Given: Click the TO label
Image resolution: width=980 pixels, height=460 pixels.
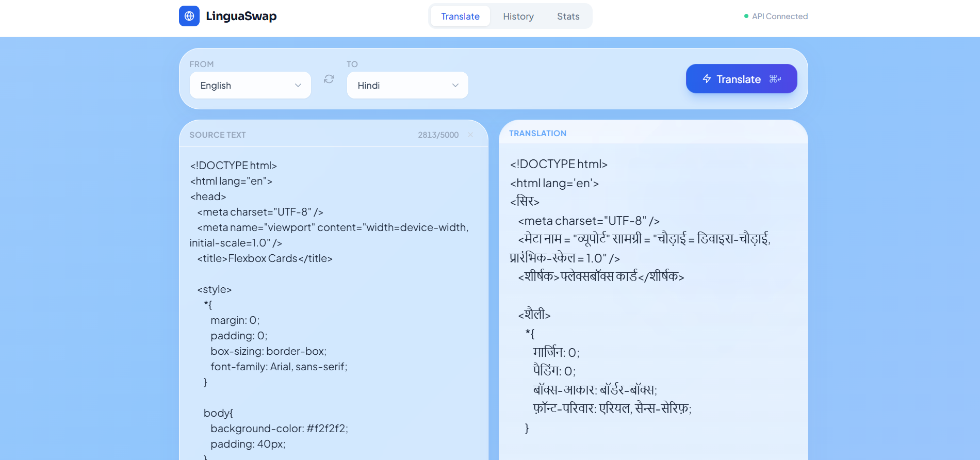Looking at the screenshot, I should 352,64.
